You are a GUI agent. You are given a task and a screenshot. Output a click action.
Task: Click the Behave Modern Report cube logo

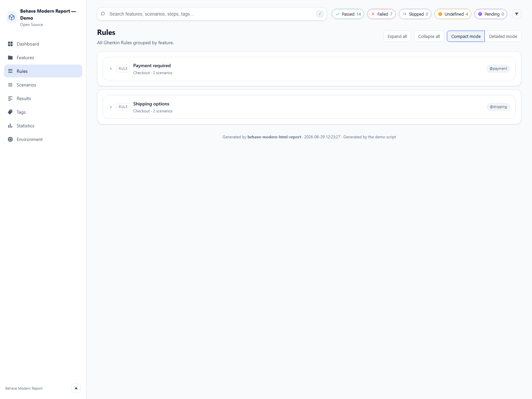(12, 17)
